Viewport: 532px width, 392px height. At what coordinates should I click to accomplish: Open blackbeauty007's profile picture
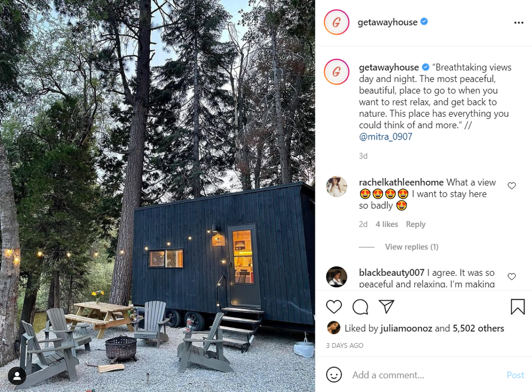[x=337, y=276]
